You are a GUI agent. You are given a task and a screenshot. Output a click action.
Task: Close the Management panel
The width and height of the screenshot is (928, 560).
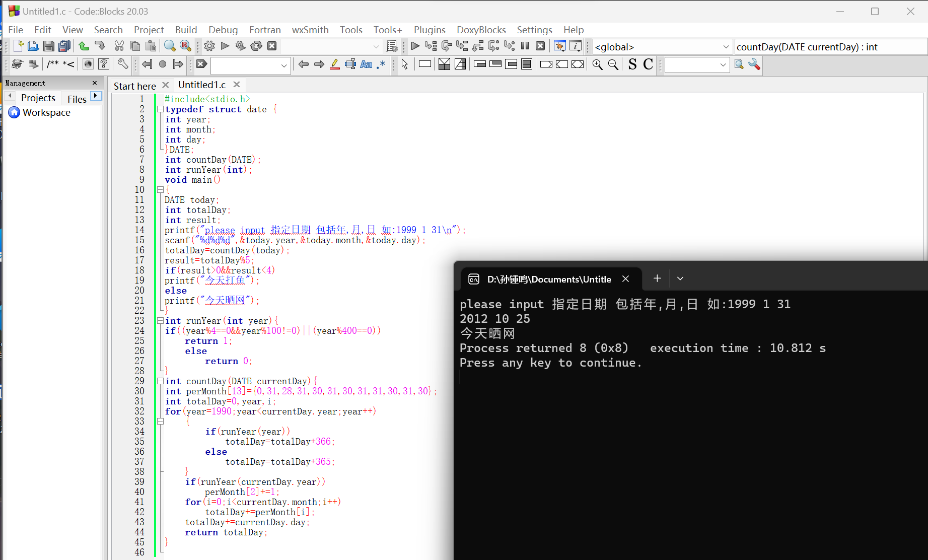95,83
